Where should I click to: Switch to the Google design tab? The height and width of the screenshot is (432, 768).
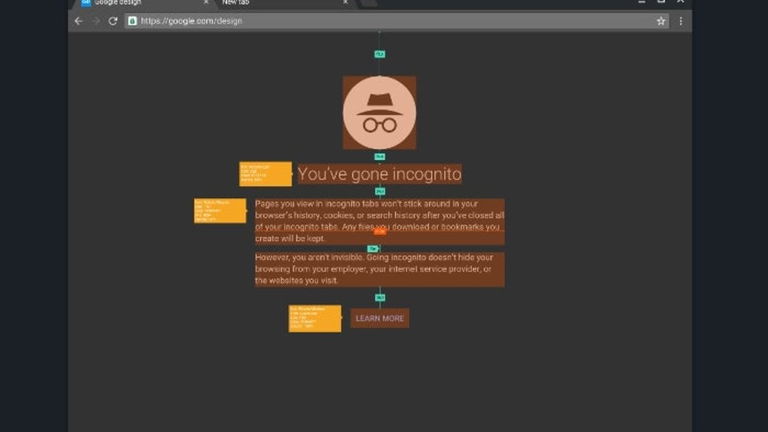pyautogui.click(x=142, y=3)
